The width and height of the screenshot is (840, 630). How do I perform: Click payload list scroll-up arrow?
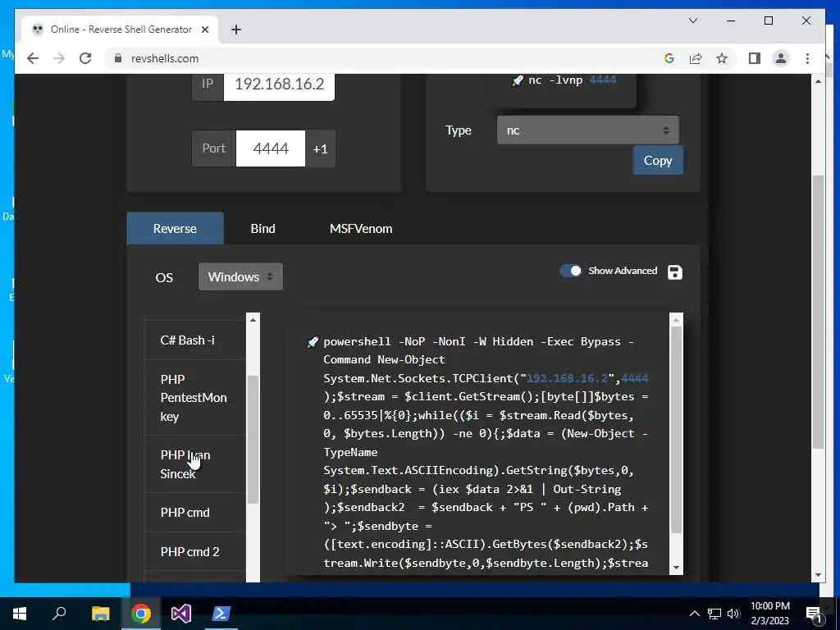253,319
